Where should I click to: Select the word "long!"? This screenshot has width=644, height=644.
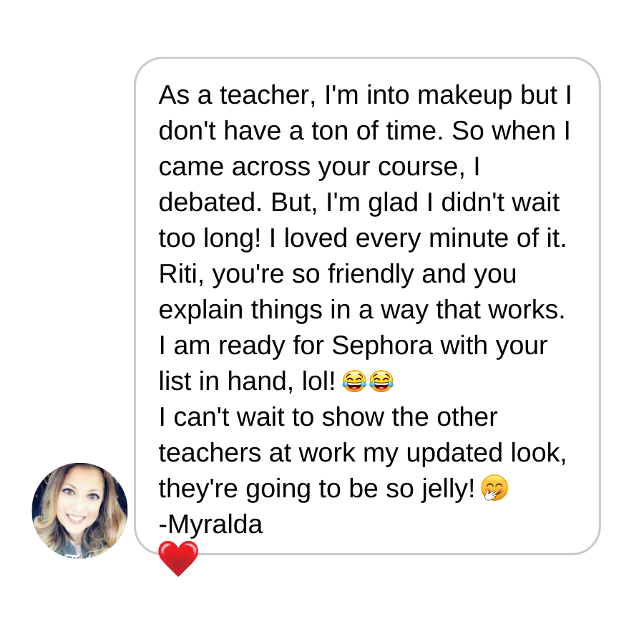tap(232, 238)
